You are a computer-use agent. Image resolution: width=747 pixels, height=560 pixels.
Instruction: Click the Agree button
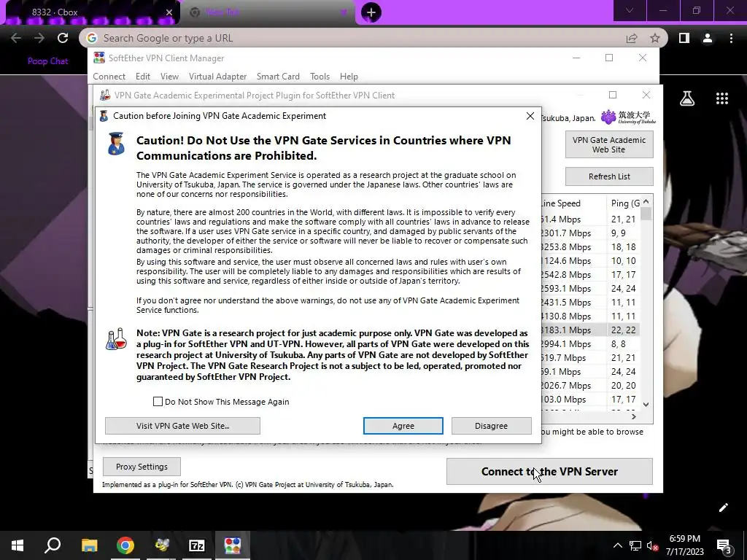pyautogui.click(x=403, y=426)
